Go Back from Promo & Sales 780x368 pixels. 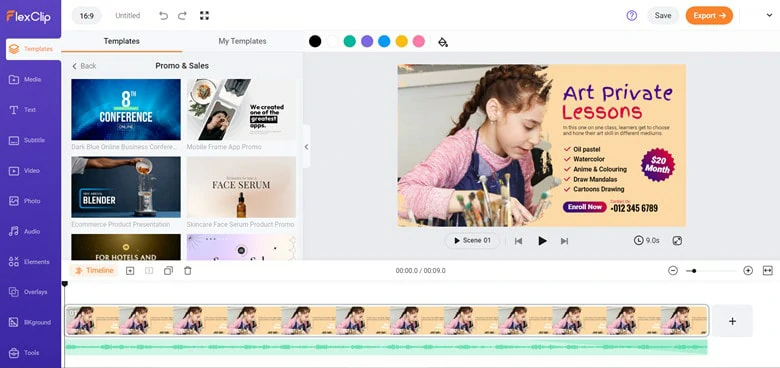point(84,66)
